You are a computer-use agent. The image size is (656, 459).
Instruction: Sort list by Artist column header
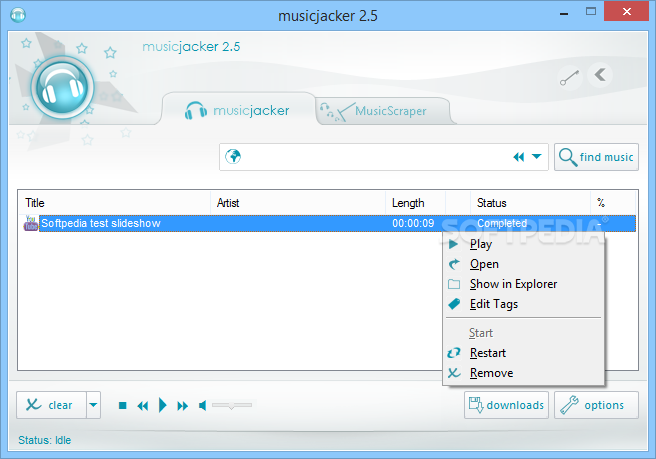tap(298, 203)
